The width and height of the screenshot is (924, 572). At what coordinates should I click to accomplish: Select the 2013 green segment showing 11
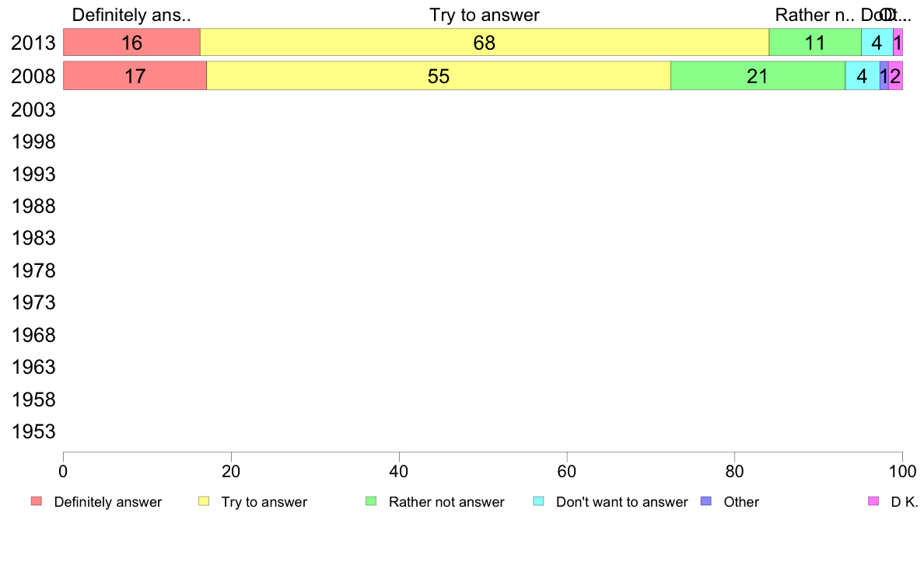click(x=815, y=43)
